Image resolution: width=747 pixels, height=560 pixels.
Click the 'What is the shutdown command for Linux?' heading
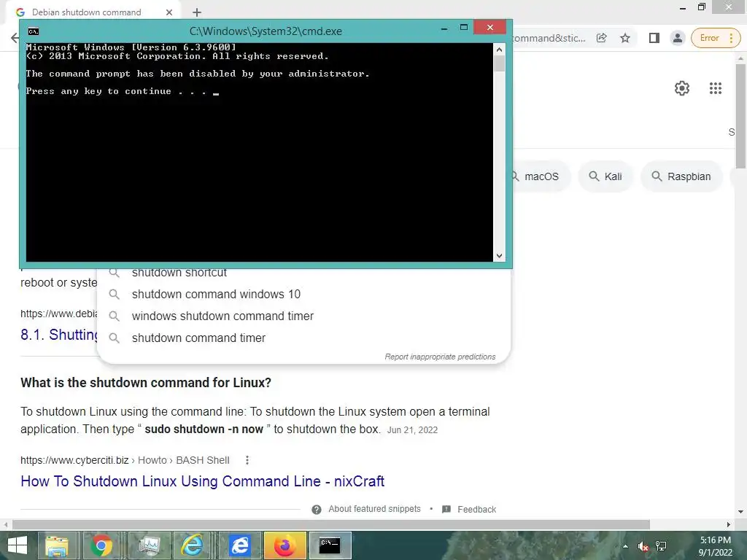coord(146,383)
